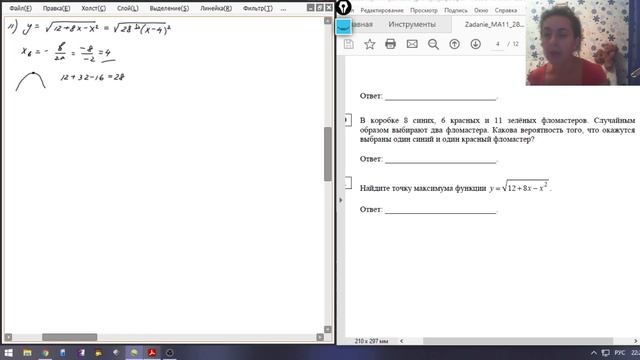Viewport: 640px width, 360px height.
Task: Click right arrow of drawing window horizontal scrollbar
Action: (x=320, y=337)
